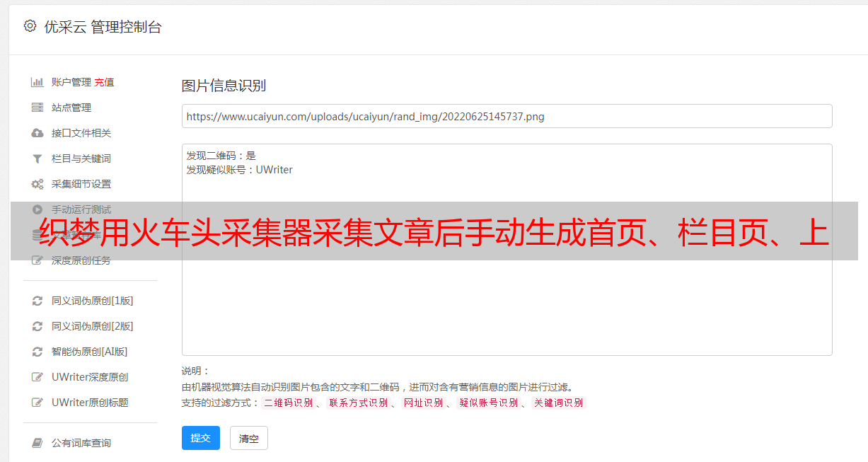Click the book icon for 公有词库查询
The width and height of the screenshot is (868, 462).
coord(37,443)
